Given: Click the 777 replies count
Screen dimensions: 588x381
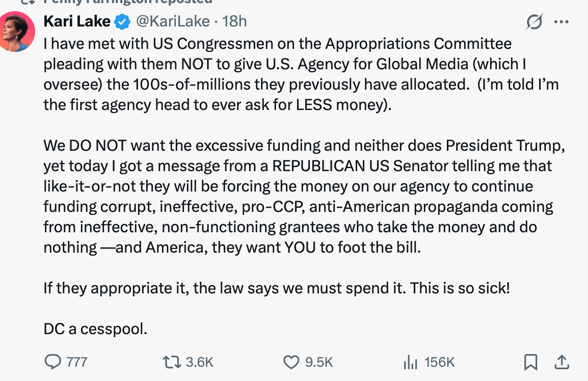Looking at the screenshot, I should (77, 362).
